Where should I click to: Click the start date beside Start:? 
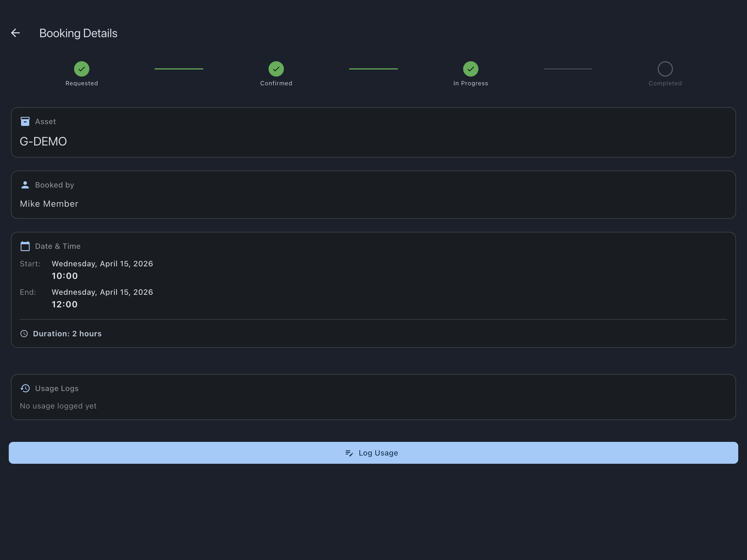(x=102, y=264)
